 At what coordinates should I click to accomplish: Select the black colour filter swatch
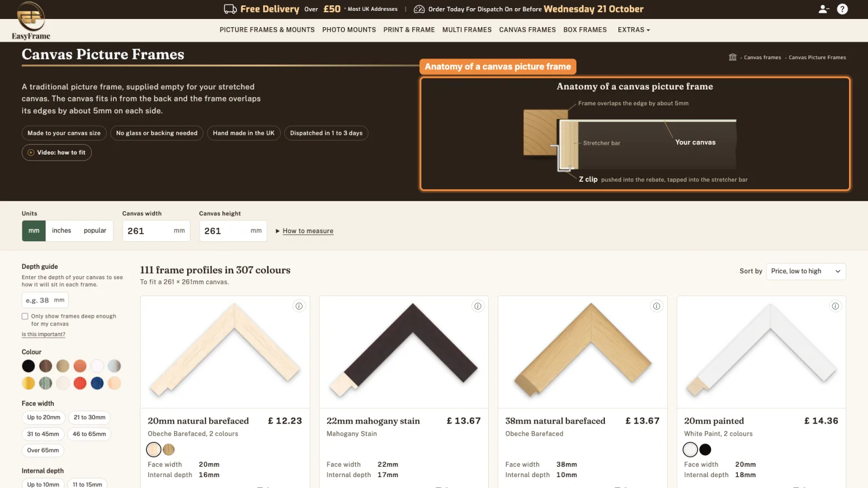click(x=28, y=366)
